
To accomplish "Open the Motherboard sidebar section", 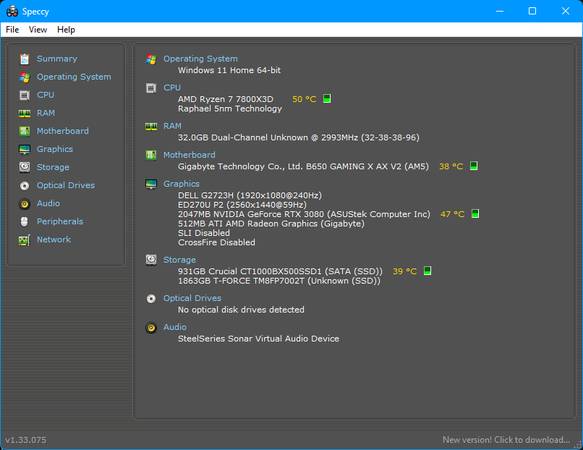I will tap(62, 131).
